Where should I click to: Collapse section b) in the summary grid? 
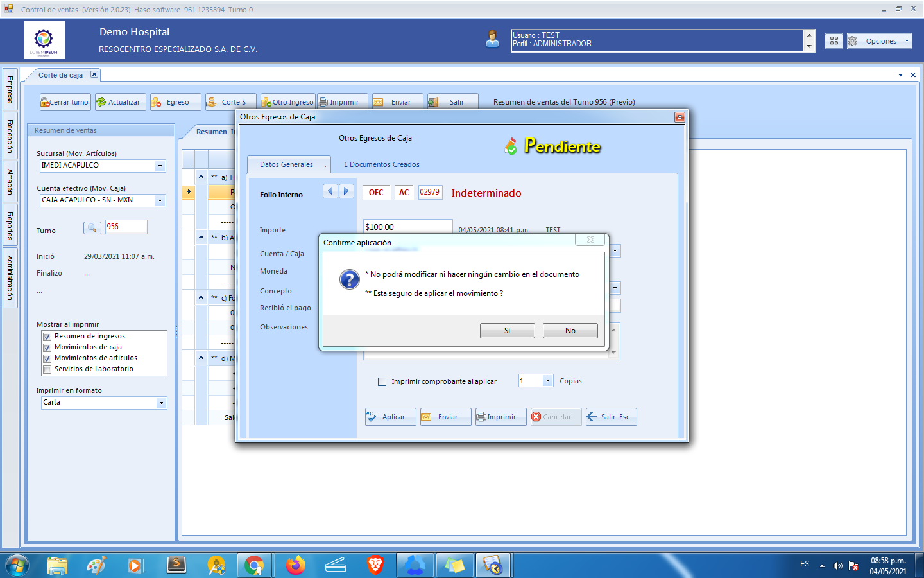(201, 237)
